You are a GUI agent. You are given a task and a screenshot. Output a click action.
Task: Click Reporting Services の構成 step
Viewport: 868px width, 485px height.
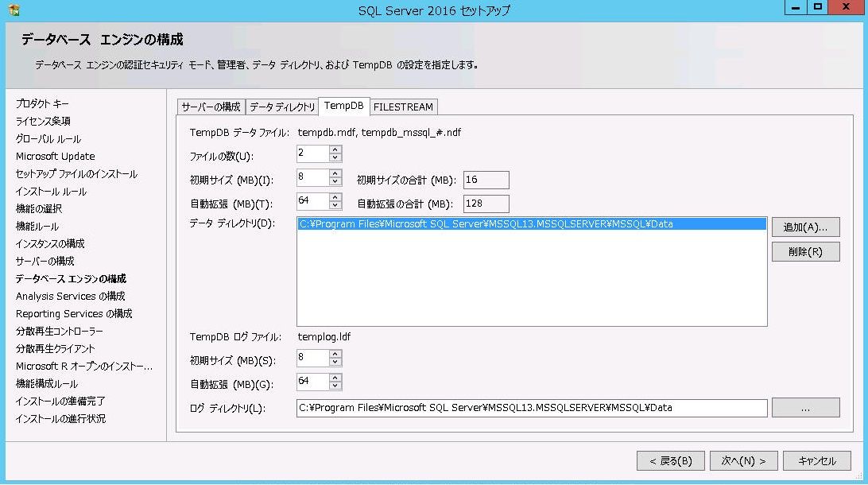coord(74,314)
